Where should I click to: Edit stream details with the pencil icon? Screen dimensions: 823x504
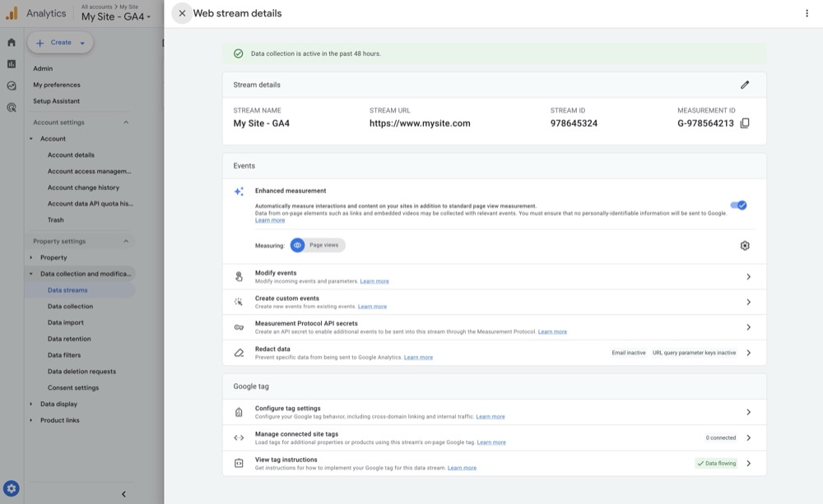point(745,85)
